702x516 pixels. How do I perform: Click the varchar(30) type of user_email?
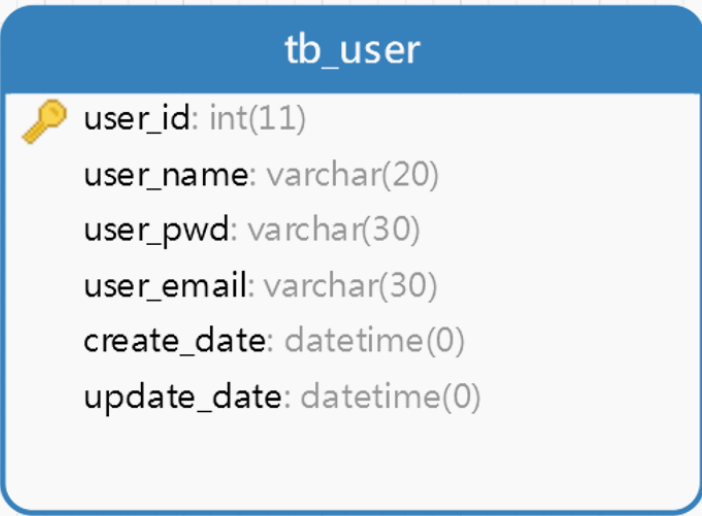[351, 285]
